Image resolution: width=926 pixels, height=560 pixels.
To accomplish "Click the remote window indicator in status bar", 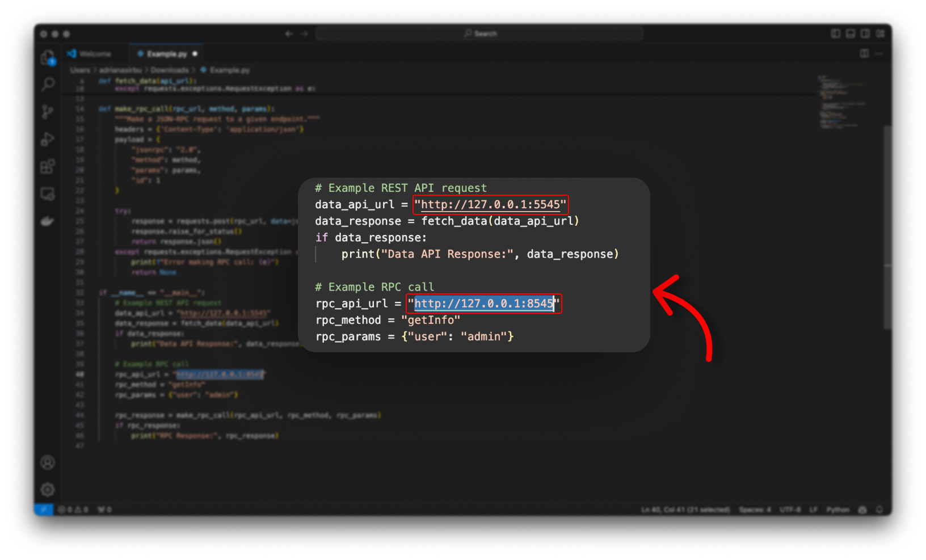I will tap(44, 510).
